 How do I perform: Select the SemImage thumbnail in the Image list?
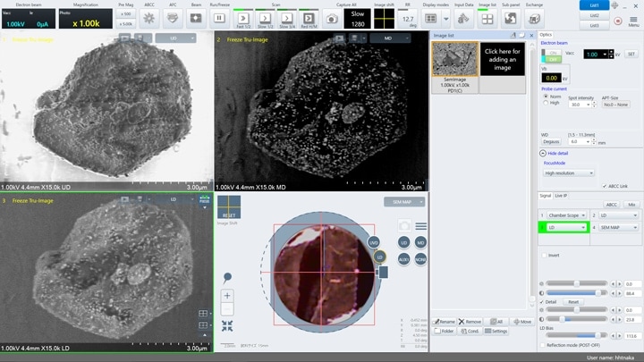coord(454,58)
